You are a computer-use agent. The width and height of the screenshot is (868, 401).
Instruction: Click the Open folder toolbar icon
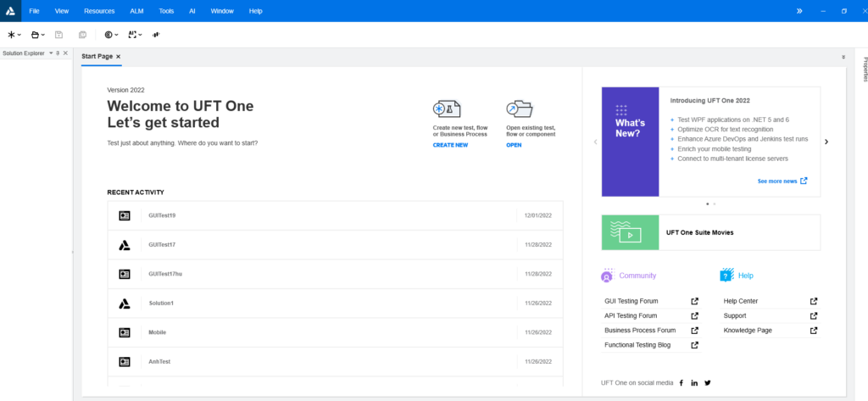[x=35, y=35]
